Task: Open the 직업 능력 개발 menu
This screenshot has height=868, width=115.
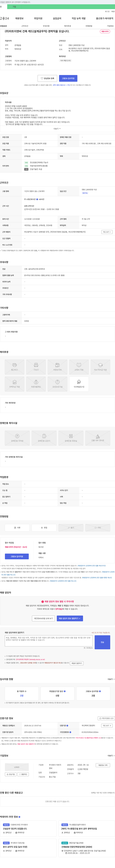Action: pyautogui.click(x=79, y=19)
